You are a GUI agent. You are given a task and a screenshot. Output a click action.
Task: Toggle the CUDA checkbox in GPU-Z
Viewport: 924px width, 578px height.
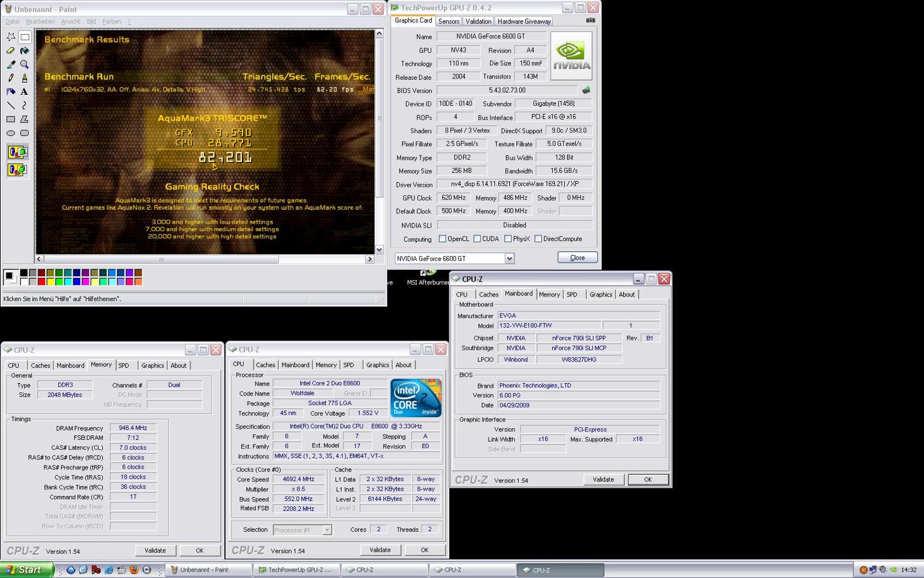tap(477, 239)
